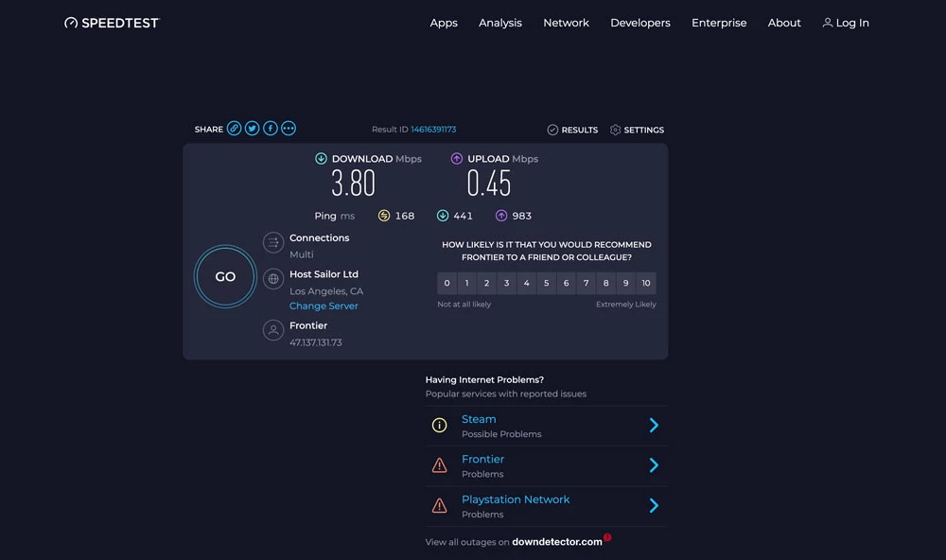Rate recommendation 6
The image size is (946, 560).
coord(566,283)
